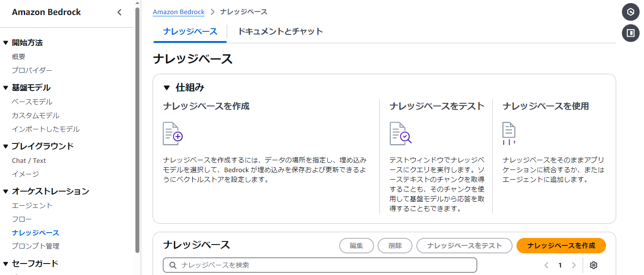Viewport: 644px width, 275px height.
Task: Switch to the ドキュメントとチャット tab
Action: tap(280, 31)
